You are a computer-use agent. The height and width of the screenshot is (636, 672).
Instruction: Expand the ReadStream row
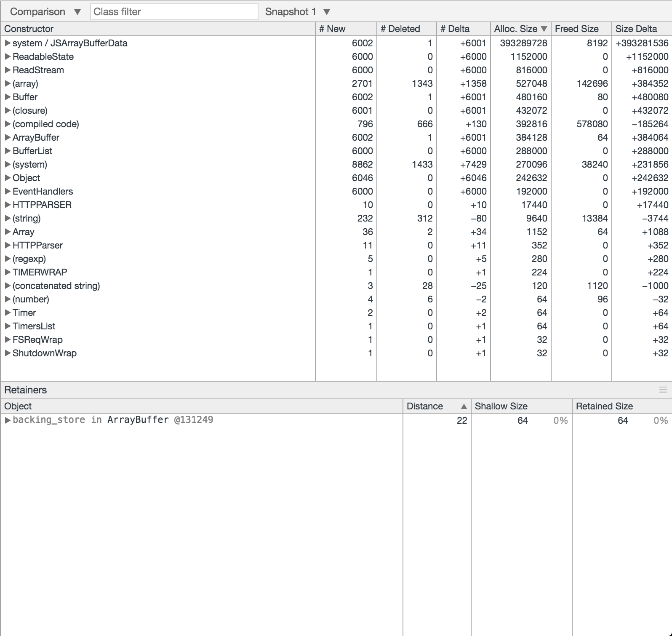[x=8, y=70]
